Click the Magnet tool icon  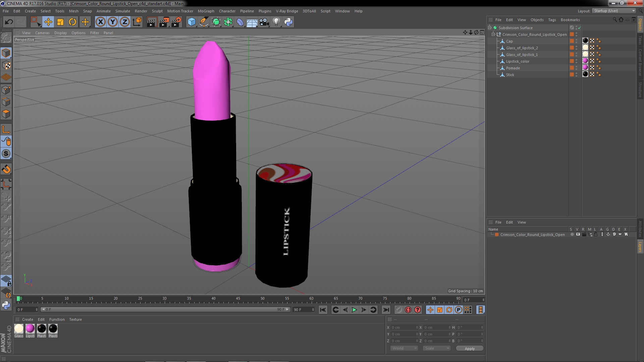coord(6,169)
